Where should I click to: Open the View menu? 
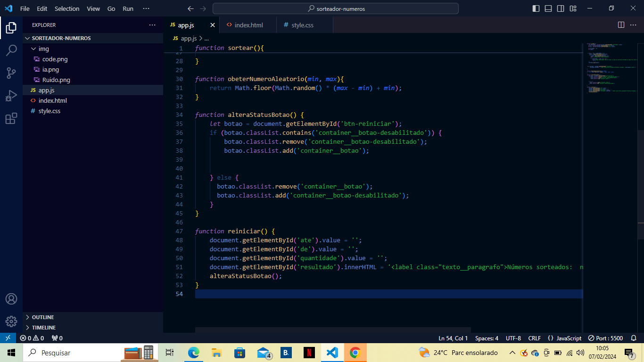coord(93,8)
